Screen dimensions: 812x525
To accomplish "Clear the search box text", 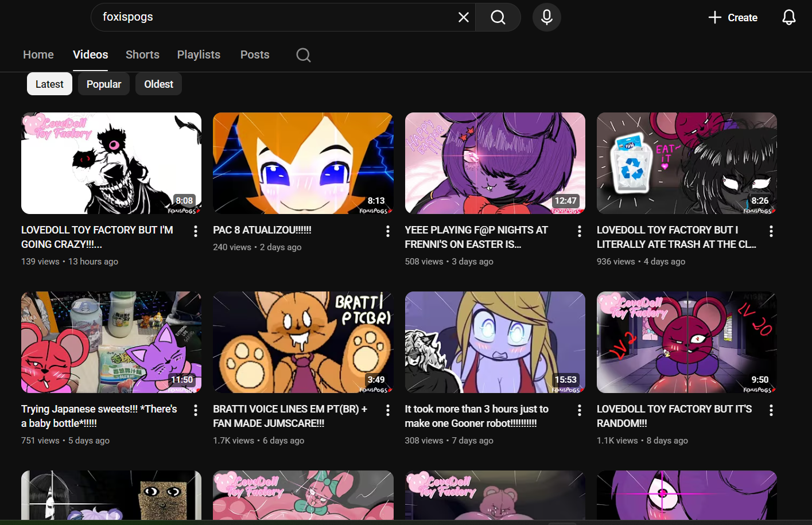I will 464,17.
